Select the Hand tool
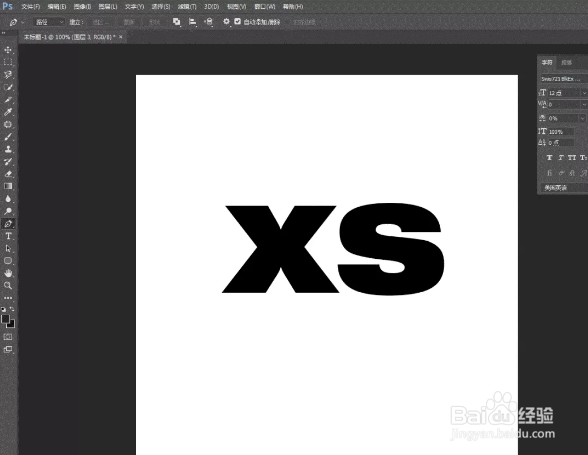This screenshot has height=455, width=588. (8, 273)
